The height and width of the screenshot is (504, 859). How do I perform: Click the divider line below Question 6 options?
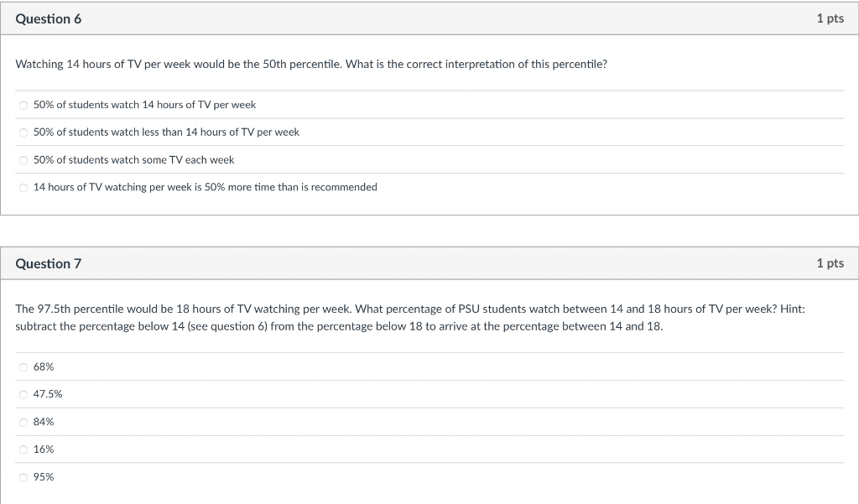tap(429, 201)
